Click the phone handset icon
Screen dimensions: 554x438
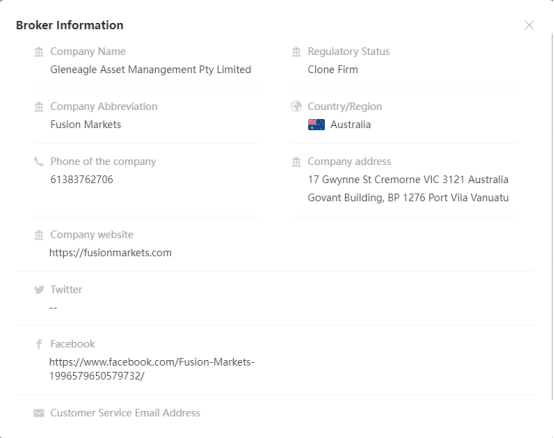[x=39, y=162]
